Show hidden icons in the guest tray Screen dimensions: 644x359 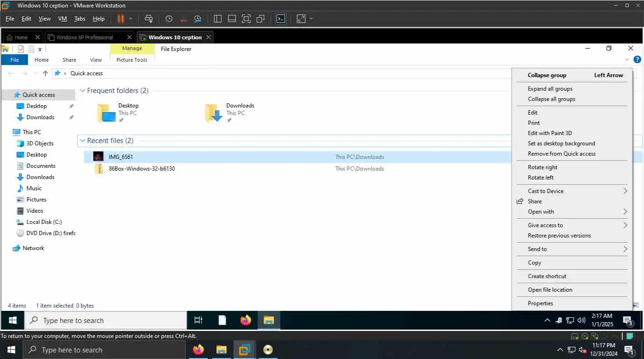(547, 320)
